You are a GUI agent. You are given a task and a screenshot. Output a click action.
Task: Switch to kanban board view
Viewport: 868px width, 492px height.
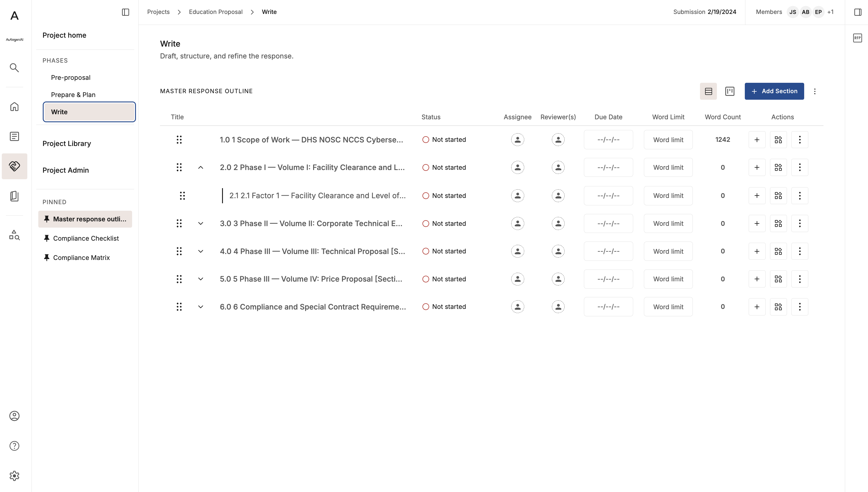730,91
